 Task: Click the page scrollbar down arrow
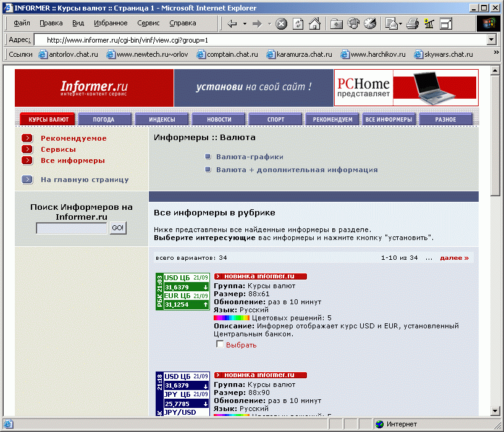pos(495,410)
